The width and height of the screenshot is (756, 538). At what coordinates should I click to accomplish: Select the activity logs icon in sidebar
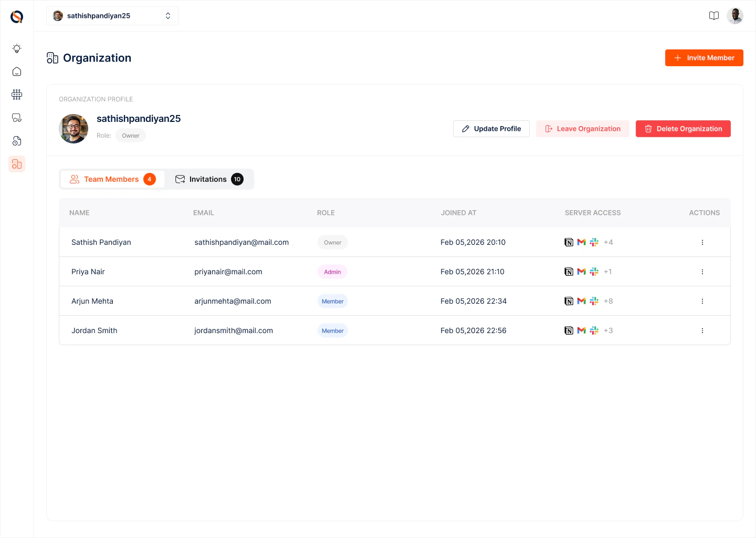click(16, 141)
